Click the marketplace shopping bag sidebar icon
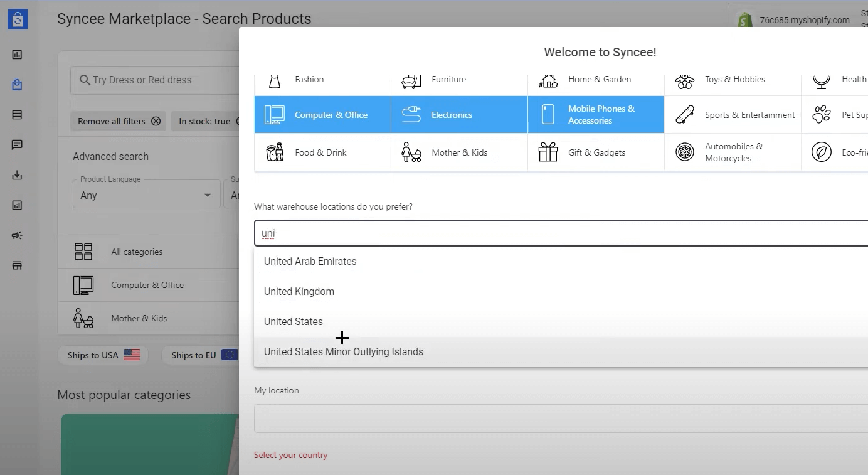The height and width of the screenshot is (475, 868). click(17, 85)
